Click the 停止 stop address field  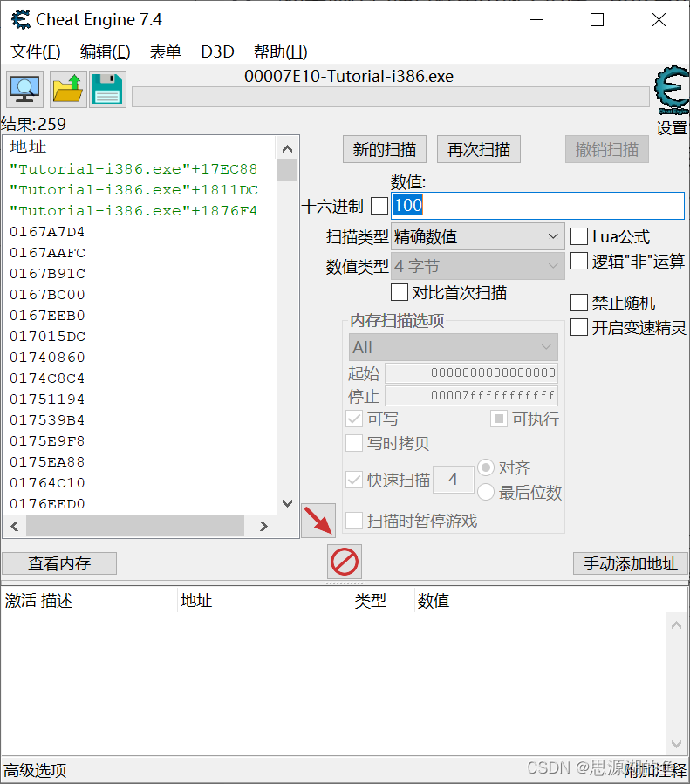[472, 396]
